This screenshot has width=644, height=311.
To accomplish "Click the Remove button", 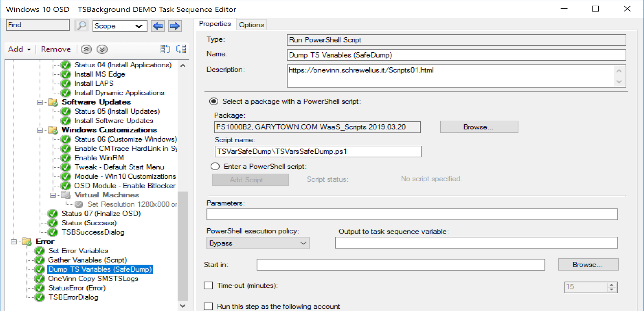I will tap(56, 49).
